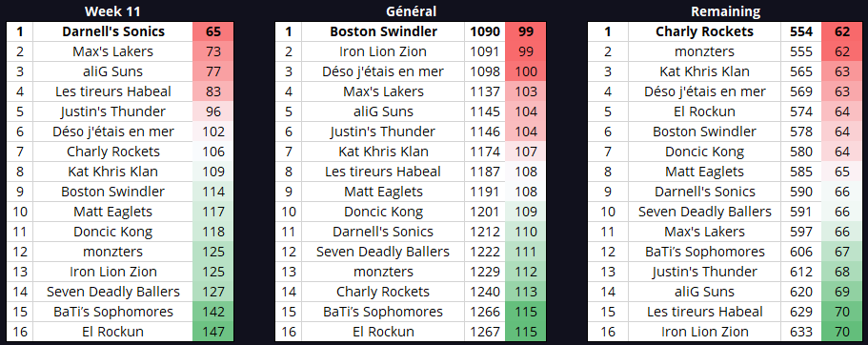Image resolution: width=868 pixels, height=345 pixels.
Task: Click Darnell's Sonics in Week 11 table
Action: pyautogui.click(x=113, y=31)
